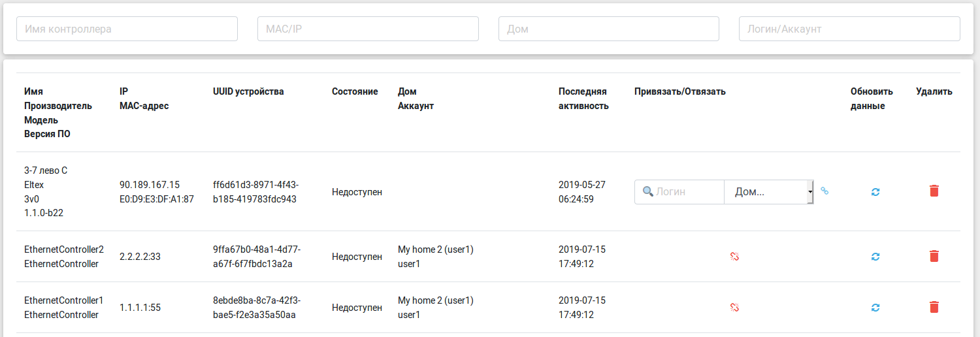
Task: Delete the 3-7 лево С controller
Action: (934, 191)
